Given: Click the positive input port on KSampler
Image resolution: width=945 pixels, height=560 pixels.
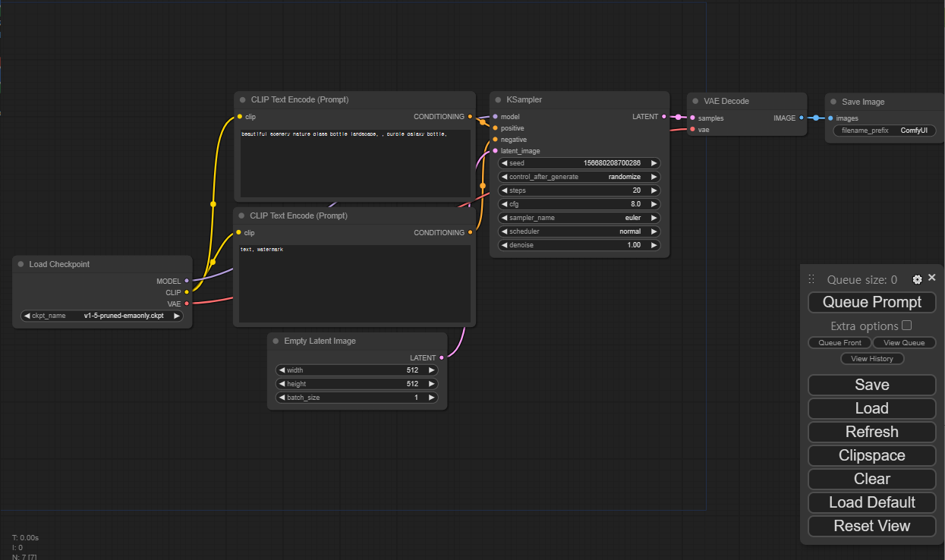Looking at the screenshot, I should (x=495, y=128).
